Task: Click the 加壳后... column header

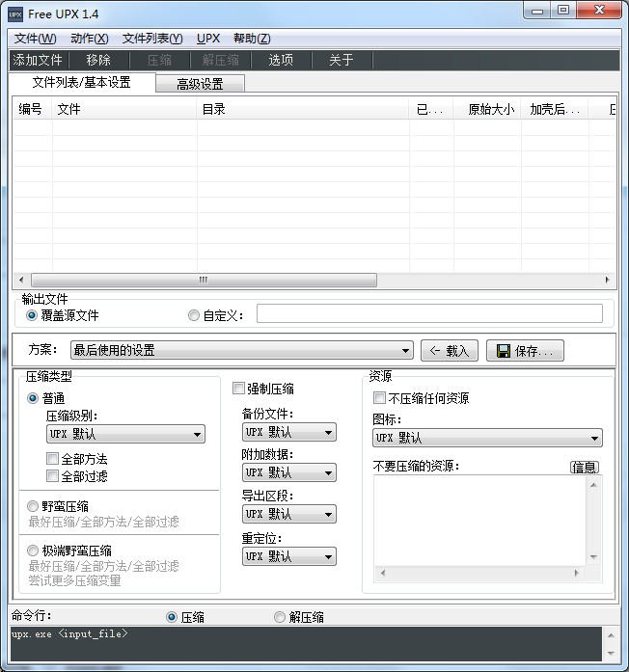Action: [x=555, y=109]
